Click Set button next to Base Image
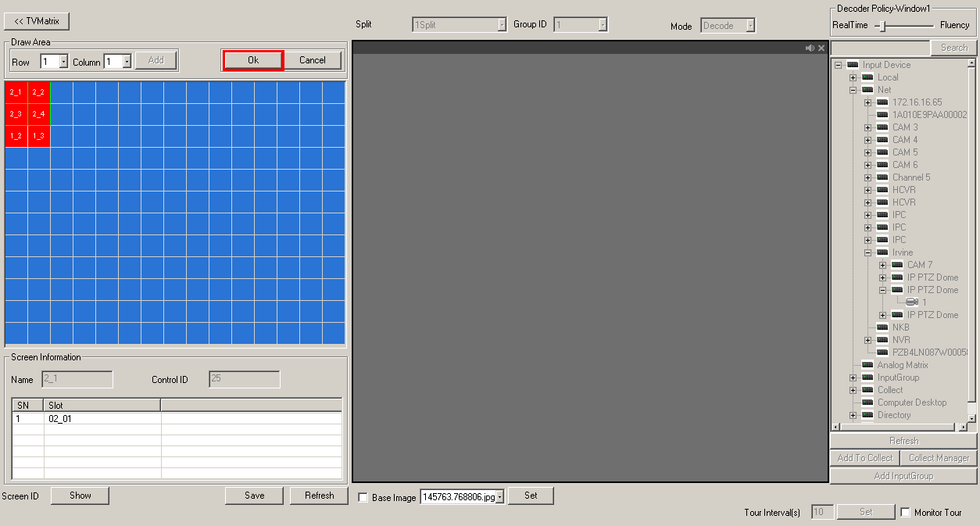Viewport: 980px width, 526px height. point(531,496)
